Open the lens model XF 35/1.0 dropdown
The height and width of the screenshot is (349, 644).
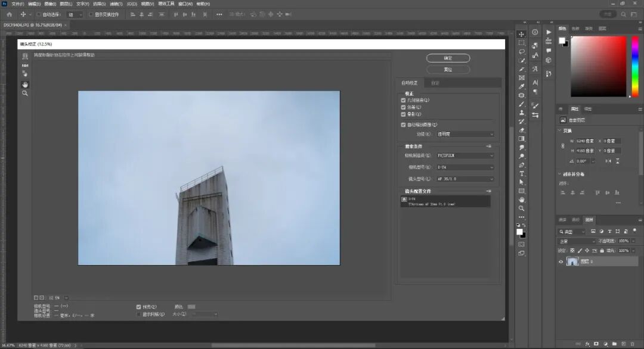pyautogui.click(x=465, y=179)
